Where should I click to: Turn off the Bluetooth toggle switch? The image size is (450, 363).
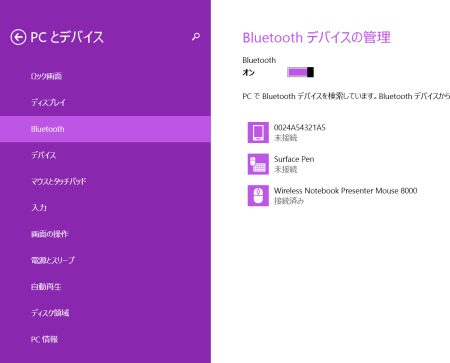click(300, 72)
